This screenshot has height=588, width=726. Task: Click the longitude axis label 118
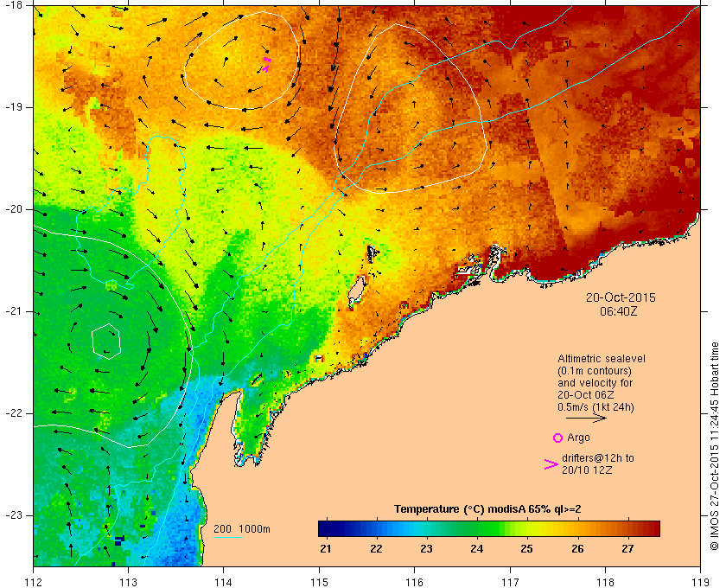click(x=605, y=582)
